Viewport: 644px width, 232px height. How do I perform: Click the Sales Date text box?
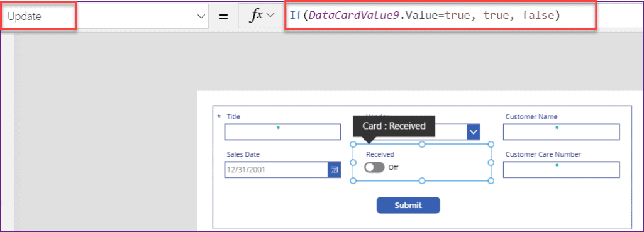(276, 170)
